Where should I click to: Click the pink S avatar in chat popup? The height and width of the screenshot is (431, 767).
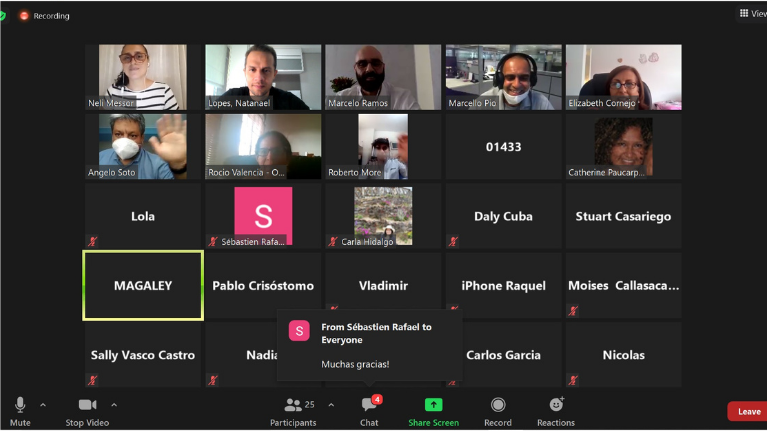pyautogui.click(x=299, y=331)
